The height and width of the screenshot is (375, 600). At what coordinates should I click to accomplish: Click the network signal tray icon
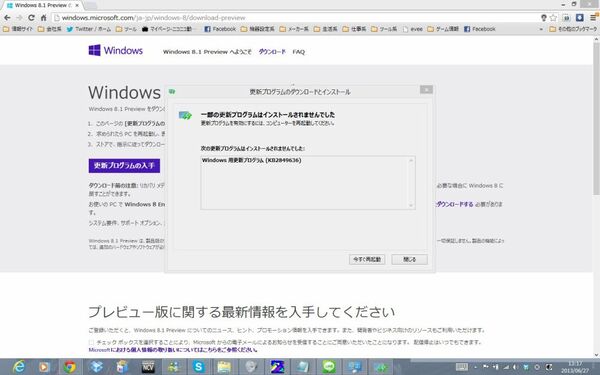(x=506, y=367)
